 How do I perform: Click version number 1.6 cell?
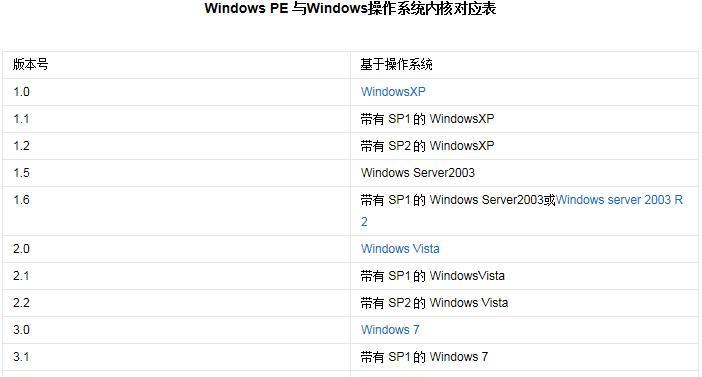tap(176, 211)
